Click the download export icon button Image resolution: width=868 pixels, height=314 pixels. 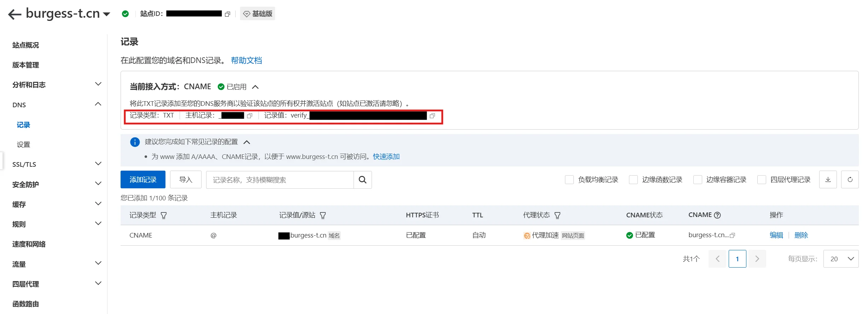pyautogui.click(x=828, y=180)
